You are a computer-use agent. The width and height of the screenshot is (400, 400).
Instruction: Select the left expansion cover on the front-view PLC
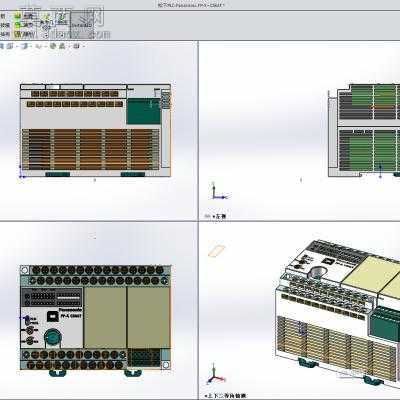[105, 318]
